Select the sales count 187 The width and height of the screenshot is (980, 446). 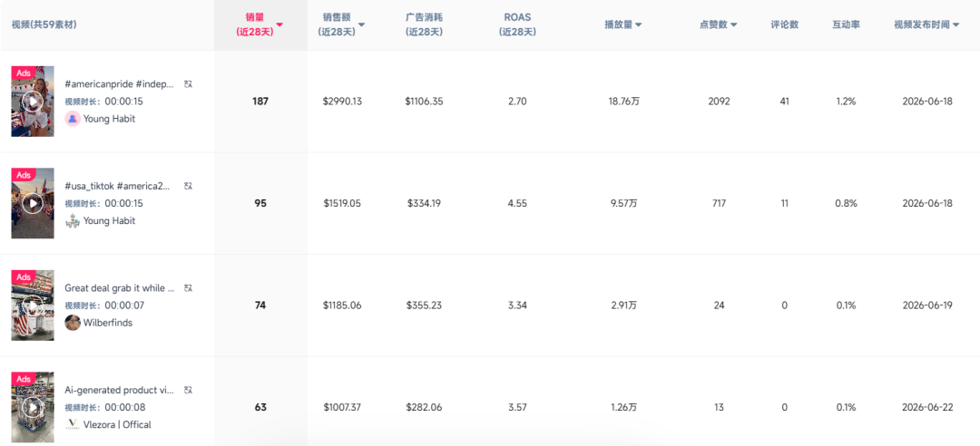[260, 102]
